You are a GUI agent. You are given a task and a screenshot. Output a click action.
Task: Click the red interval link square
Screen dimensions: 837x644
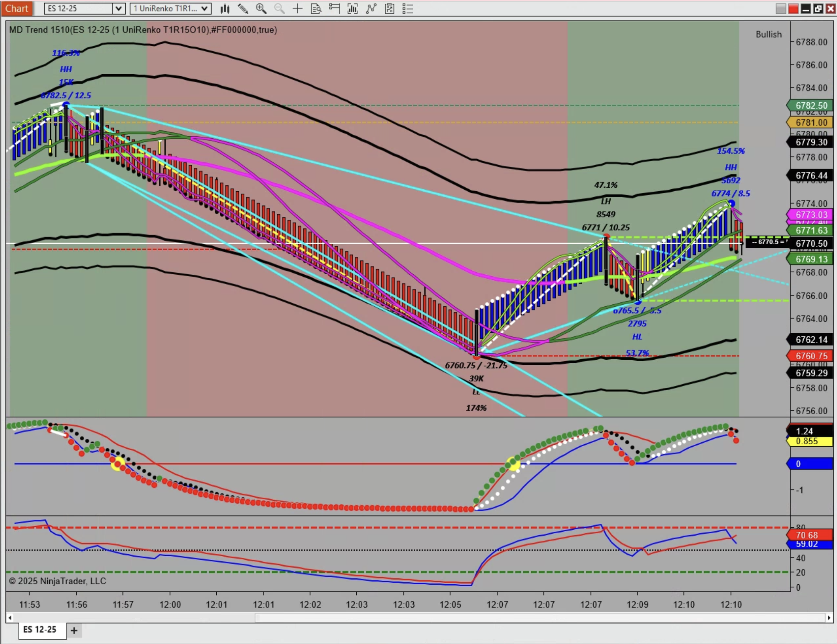(793, 8)
